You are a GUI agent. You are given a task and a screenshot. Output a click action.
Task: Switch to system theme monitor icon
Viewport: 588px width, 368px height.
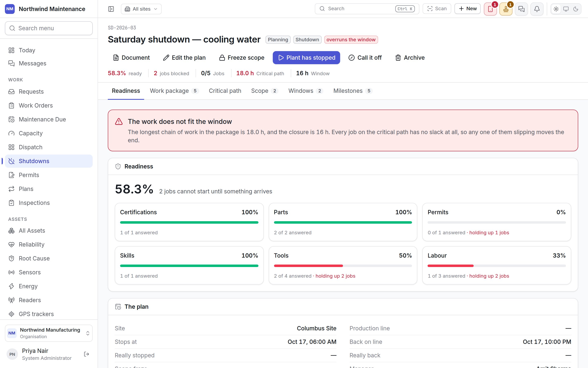tap(566, 9)
